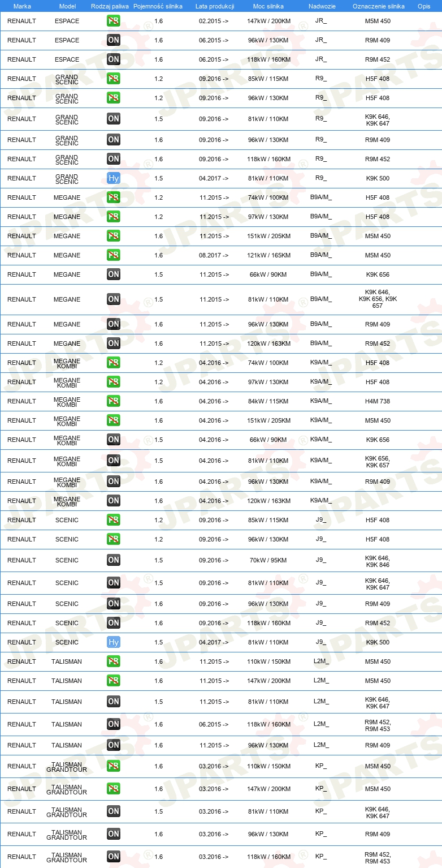Image resolution: width=442 pixels, height=868 pixels.
Task: Click the Pojemność silnika column header
Action: coord(158,6)
